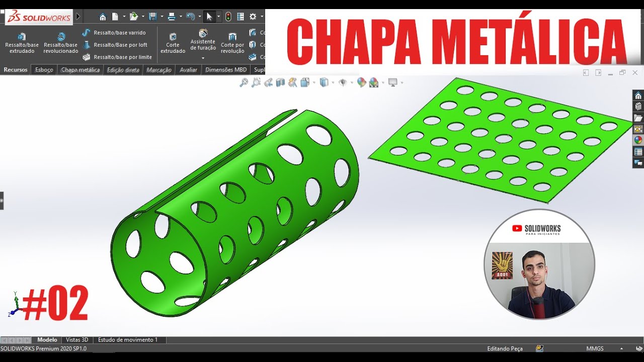This screenshot has height=362, width=644.
Task: Print using the printer icon
Action: coord(172,17)
